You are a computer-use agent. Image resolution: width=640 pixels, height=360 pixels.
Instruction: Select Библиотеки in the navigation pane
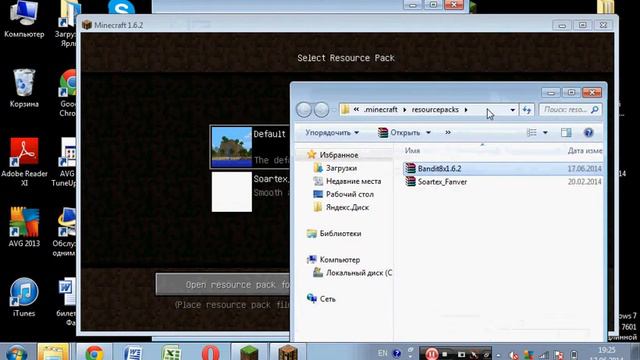click(340, 233)
